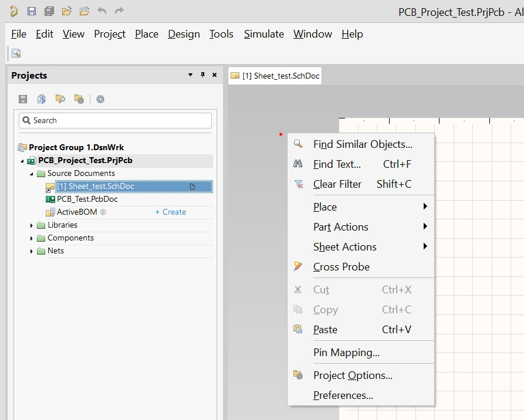Choose Paste from the context menu
Viewport: 524px width, 420px height.
[x=361, y=330]
